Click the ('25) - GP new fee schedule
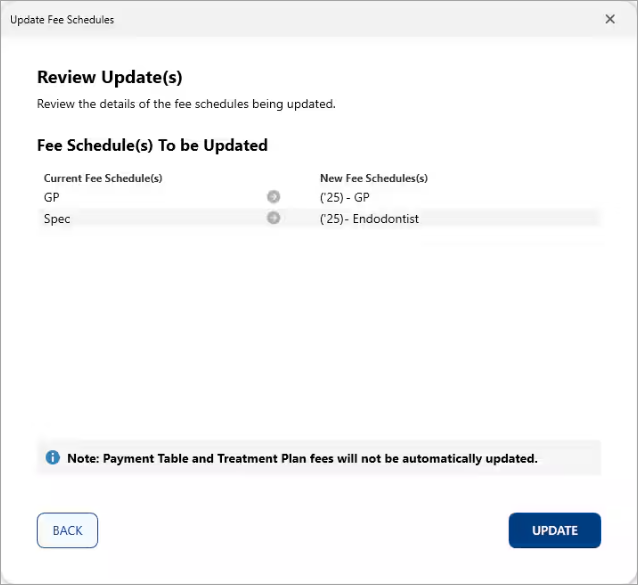This screenshot has height=585, width=638. 344,197
